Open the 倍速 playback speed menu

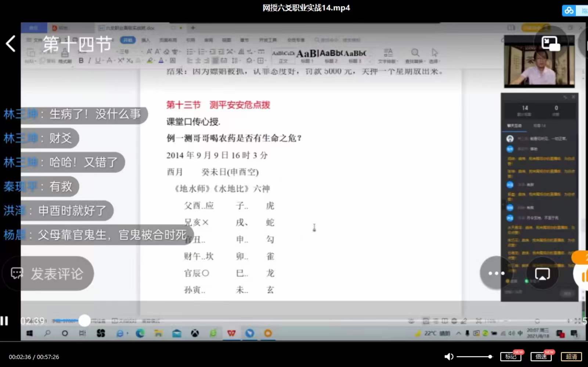click(x=541, y=356)
